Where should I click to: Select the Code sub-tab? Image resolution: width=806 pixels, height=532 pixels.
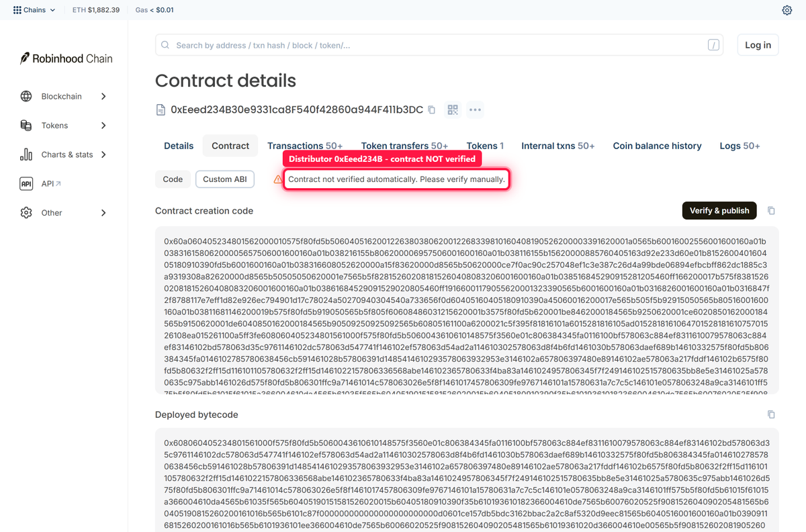173,179
